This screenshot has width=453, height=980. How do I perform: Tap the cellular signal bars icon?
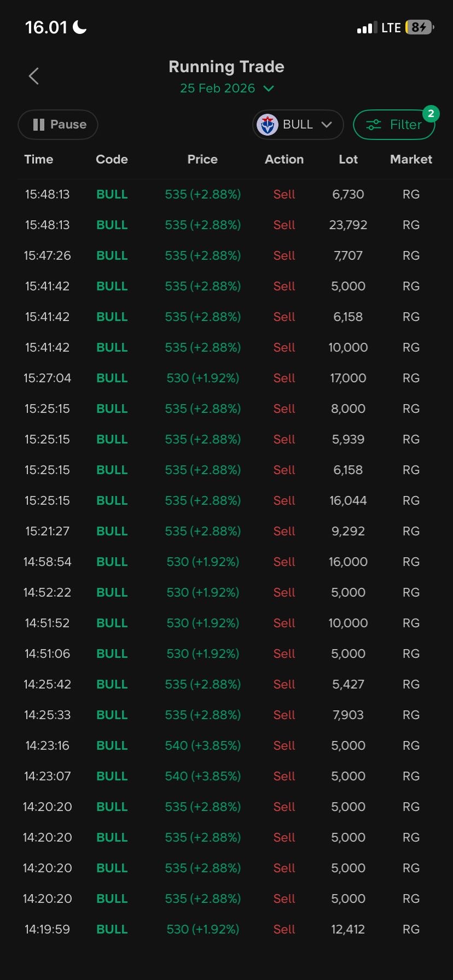click(367, 28)
